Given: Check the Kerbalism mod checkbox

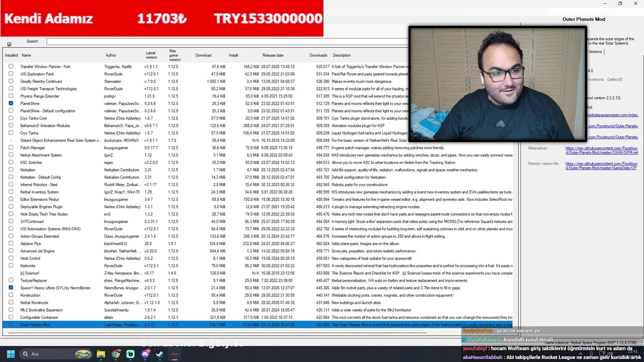Looking at the screenshot, I should (11, 170).
